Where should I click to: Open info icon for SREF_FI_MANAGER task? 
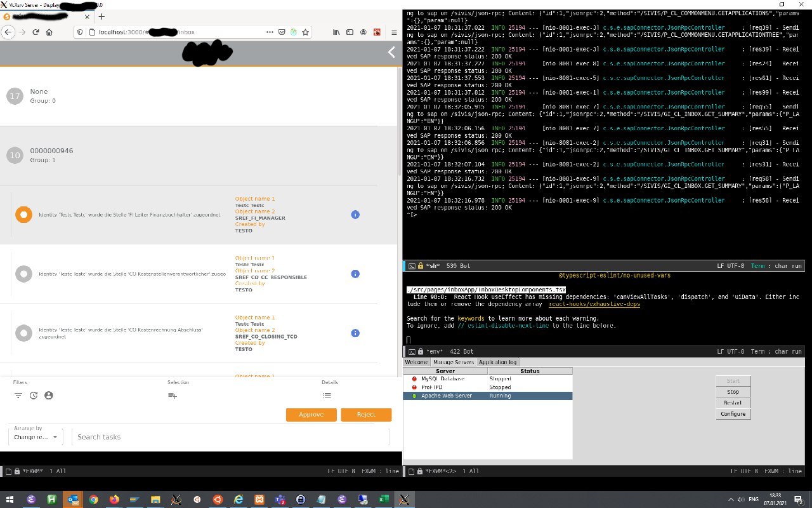coord(355,215)
